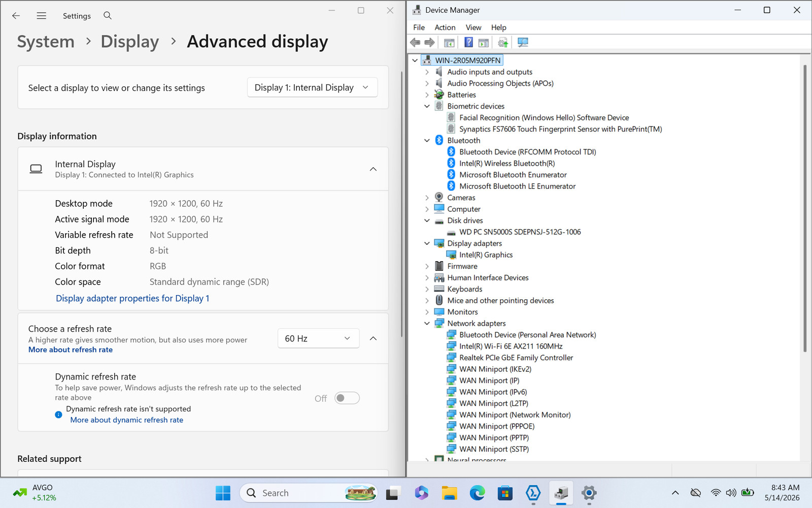Click the Settings back arrow icon

point(16,16)
